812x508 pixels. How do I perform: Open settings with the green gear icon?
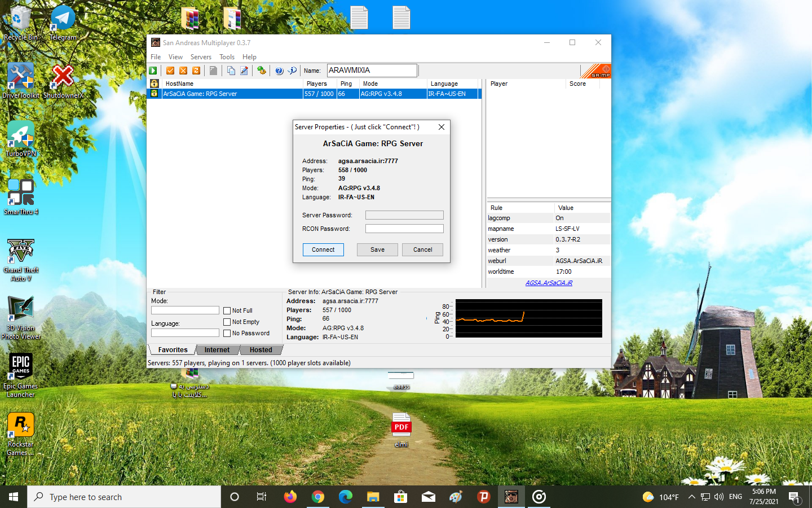pyautogui.click(x=261, y=71)
